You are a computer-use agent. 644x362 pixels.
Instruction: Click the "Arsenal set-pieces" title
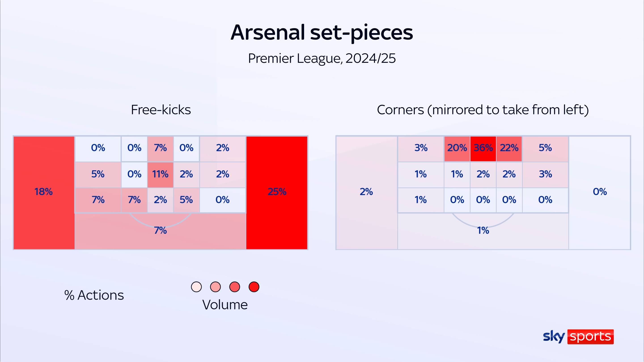pos(322,32)
